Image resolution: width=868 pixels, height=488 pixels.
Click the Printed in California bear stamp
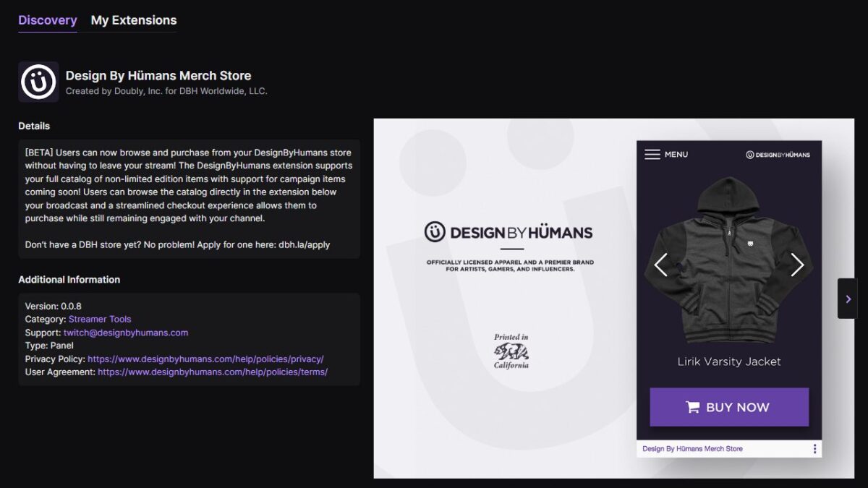tap(511, 352)
